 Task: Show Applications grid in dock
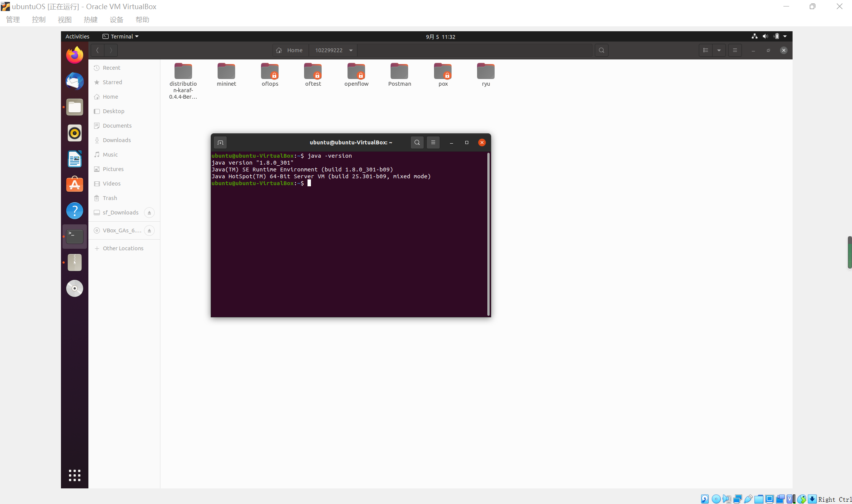pyautogui.click(x=75, y=475)
